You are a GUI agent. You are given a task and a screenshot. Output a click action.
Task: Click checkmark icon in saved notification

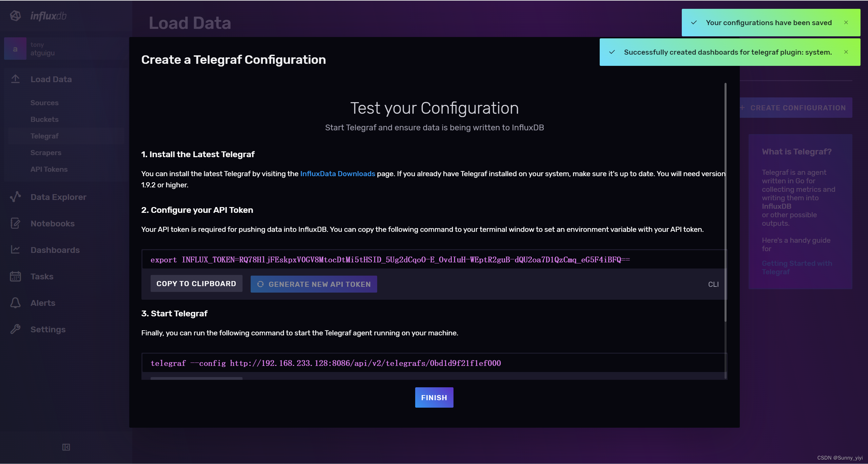click(x=694, y=22)
